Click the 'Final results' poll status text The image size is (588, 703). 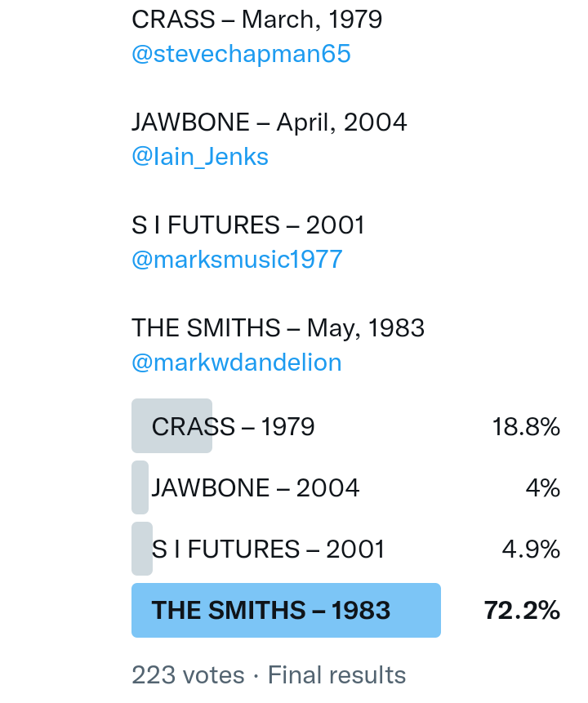tap(336, 675)
